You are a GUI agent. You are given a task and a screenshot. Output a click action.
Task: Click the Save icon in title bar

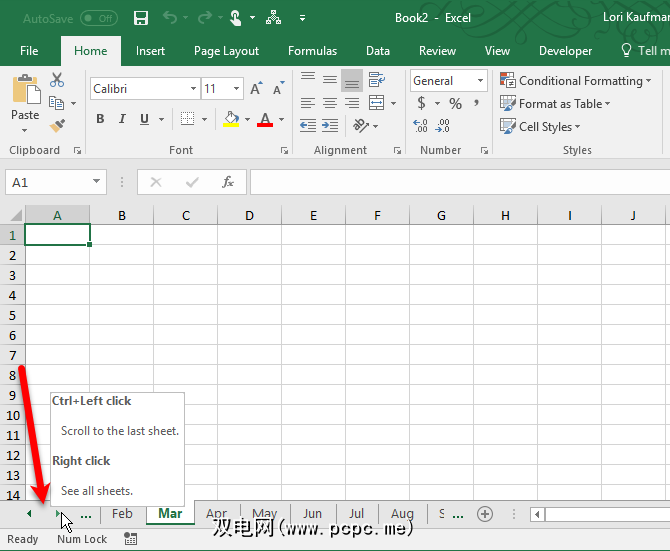141,18
